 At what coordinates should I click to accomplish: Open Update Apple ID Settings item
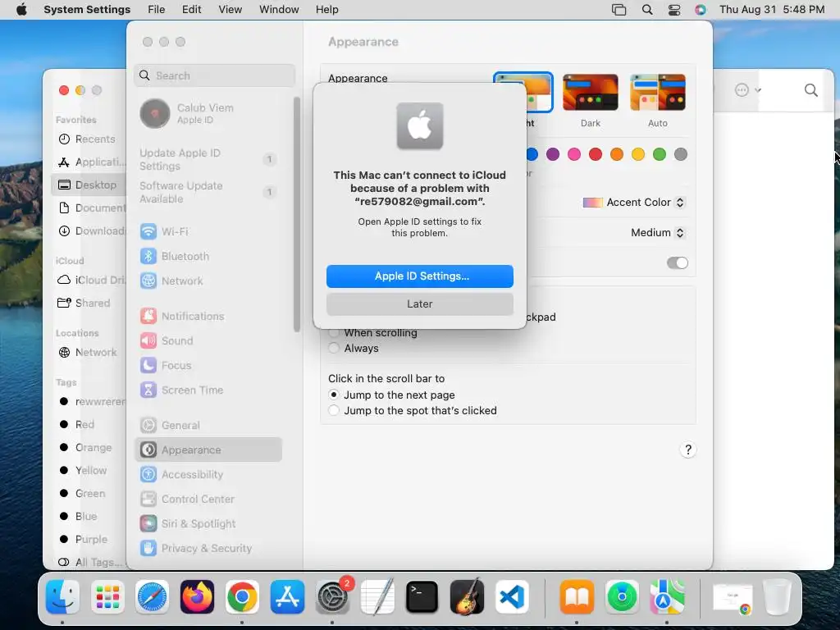tap(208, 160)
